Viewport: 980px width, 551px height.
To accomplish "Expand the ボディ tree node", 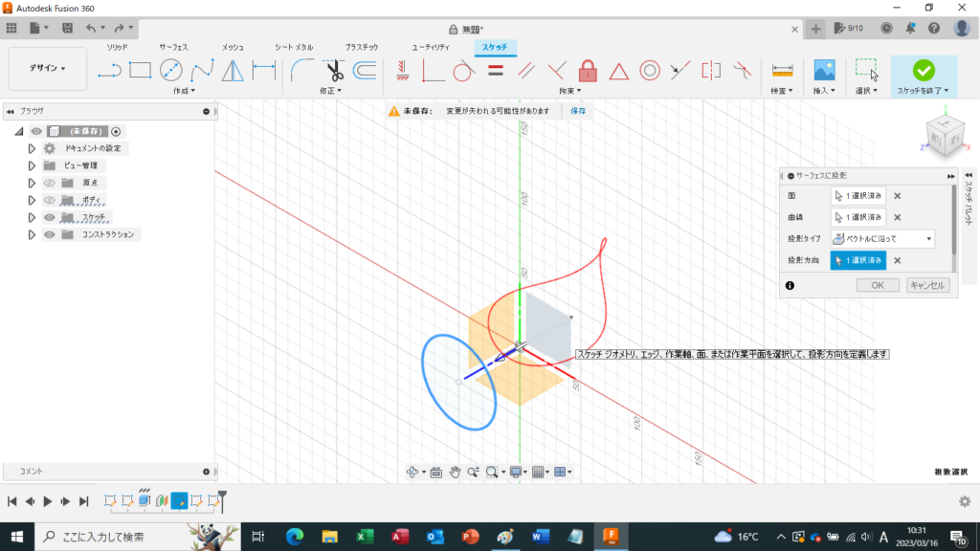I will pyautogui.click(x=32, y=200).
